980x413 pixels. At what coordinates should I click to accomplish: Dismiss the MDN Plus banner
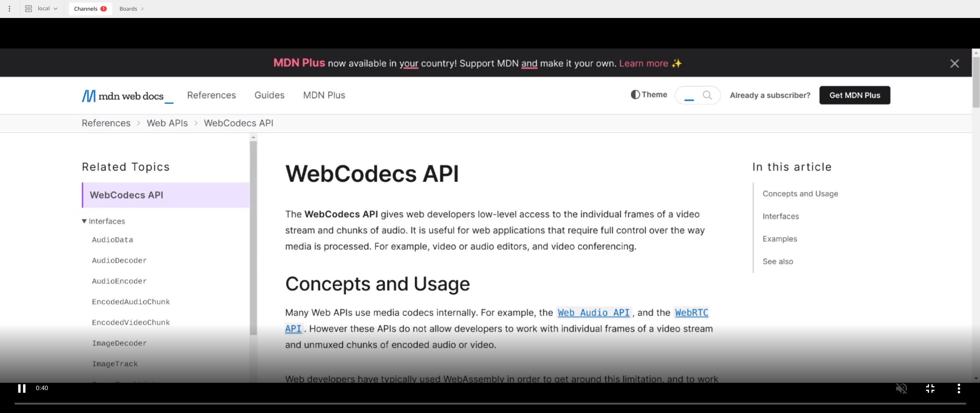point(954,63)
